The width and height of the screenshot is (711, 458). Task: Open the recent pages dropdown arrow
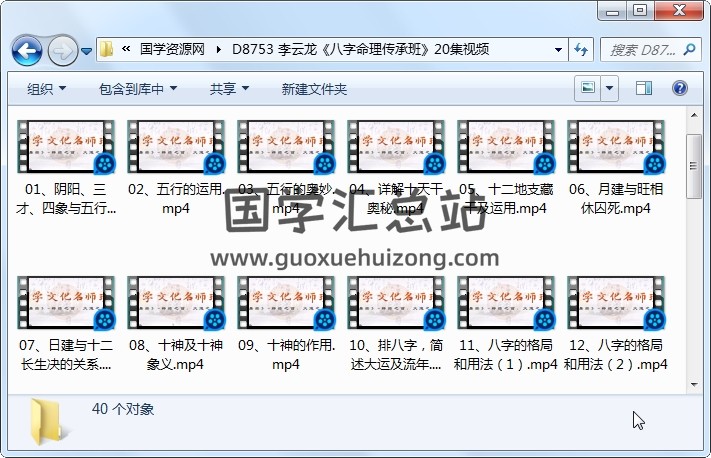pyautogui.click(x=87, y=51)
